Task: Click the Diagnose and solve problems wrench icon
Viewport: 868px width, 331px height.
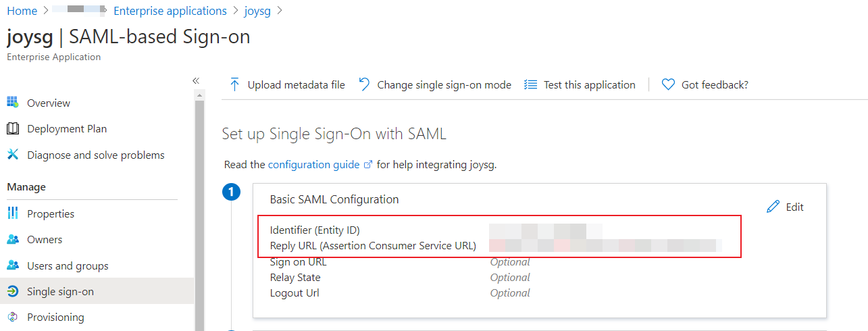Action: [x=12, y=155]
